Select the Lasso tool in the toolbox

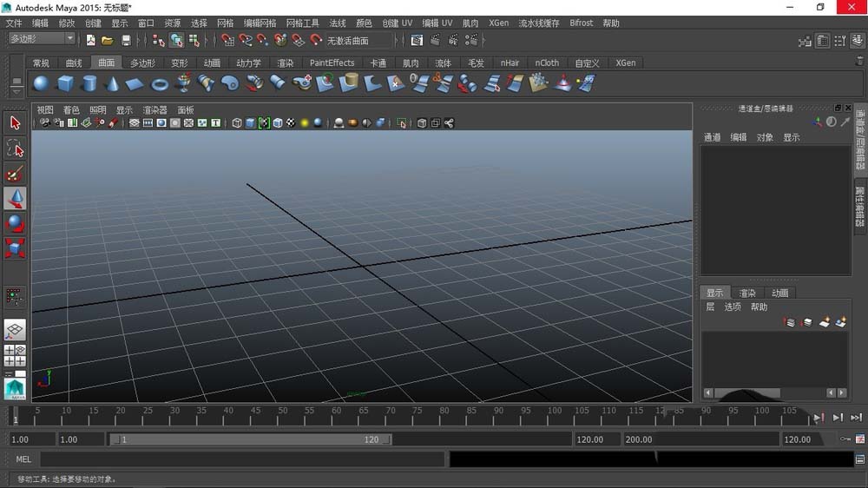tap(16, 148)
